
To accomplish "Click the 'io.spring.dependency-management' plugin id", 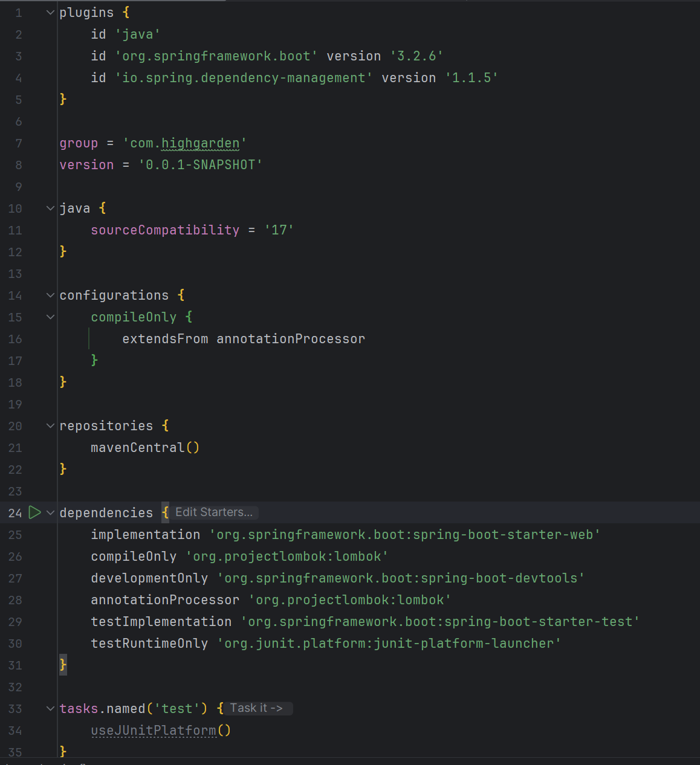I will [244, 78].
